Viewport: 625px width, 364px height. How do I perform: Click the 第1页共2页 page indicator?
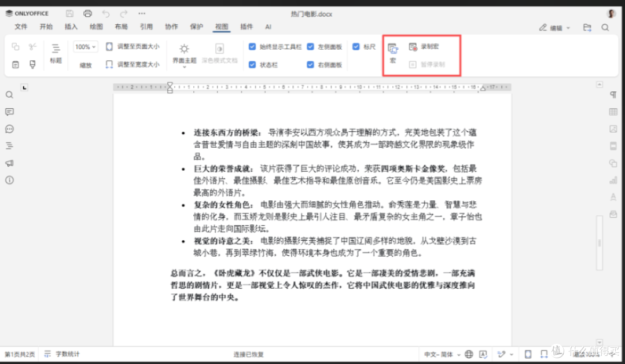click(20, 354)
